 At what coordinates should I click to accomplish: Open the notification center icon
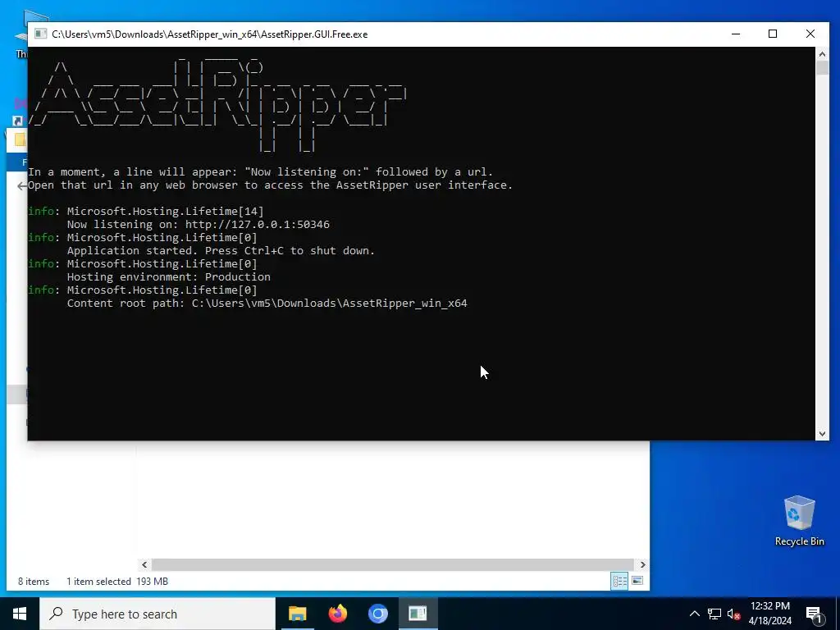(x=814, y=615)
